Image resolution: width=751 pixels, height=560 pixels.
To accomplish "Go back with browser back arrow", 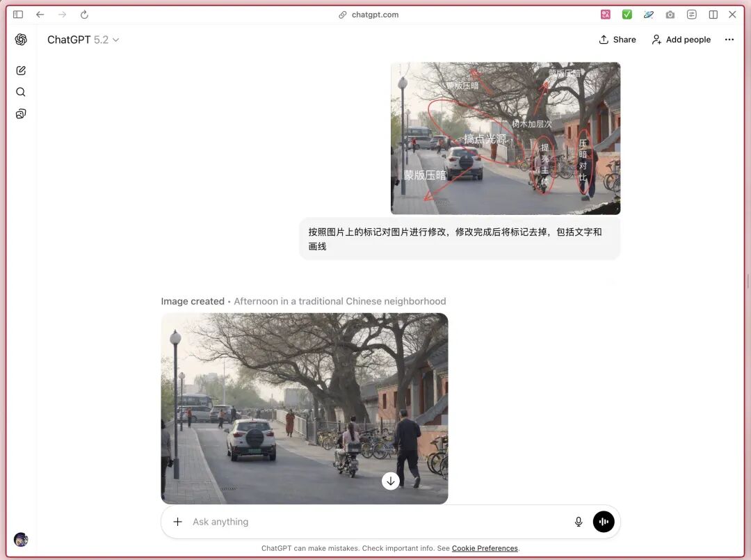I will click(x=40, y=15).
